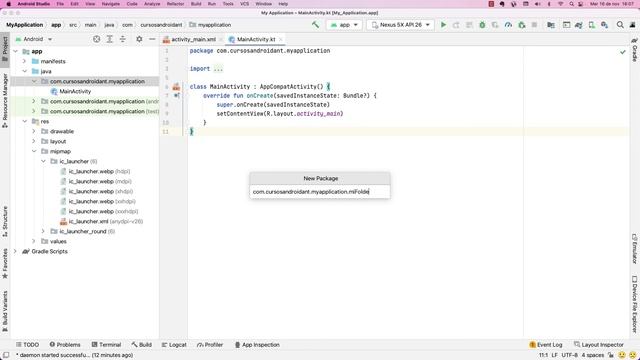Screen dimensions: 640x360
Task: Open the Favorites side tab
Action: [x=5, y=263]
